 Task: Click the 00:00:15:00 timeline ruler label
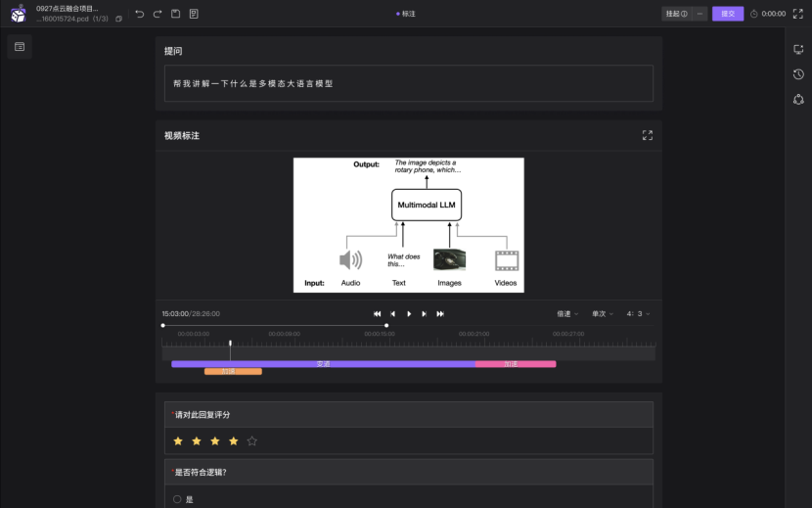click(379, 334)
